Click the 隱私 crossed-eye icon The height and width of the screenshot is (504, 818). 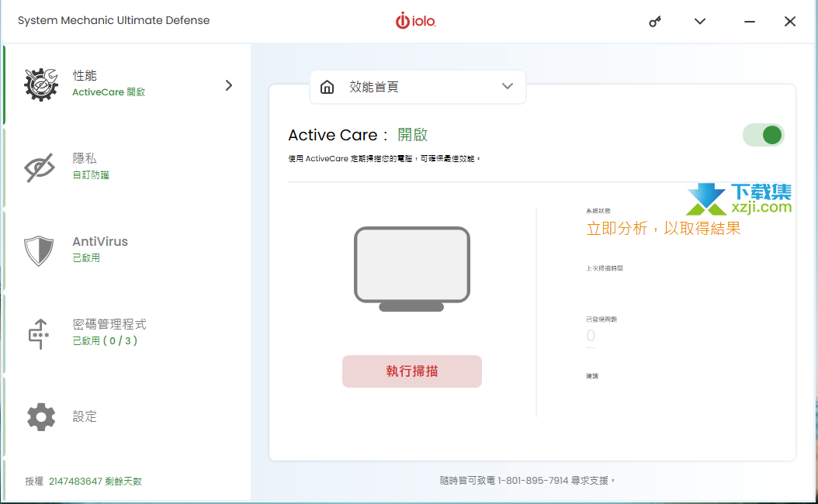point(40,167)
